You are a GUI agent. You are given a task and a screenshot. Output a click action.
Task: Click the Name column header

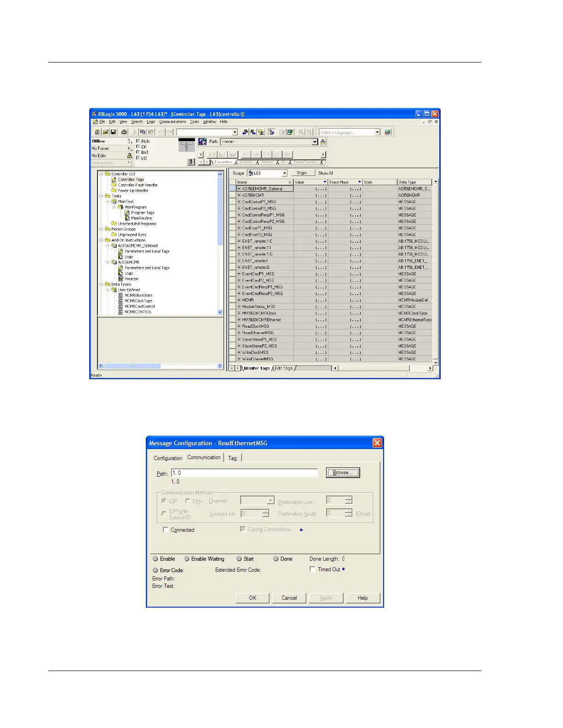coord(264,182)
